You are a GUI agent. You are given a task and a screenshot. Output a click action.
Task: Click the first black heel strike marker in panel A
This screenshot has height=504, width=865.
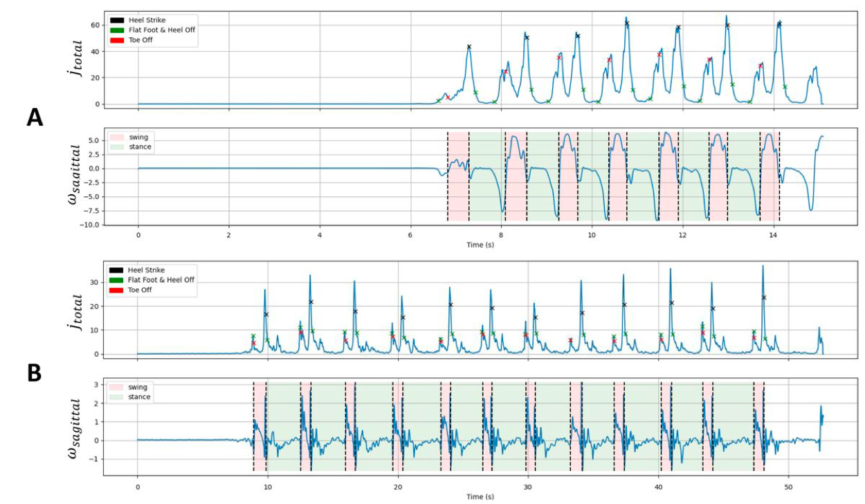[x=469, y=47]
